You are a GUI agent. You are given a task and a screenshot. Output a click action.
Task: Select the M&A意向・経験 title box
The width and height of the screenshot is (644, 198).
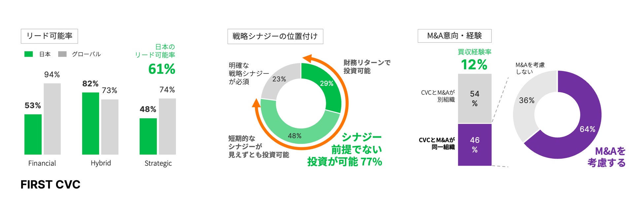tap(454, 36)
